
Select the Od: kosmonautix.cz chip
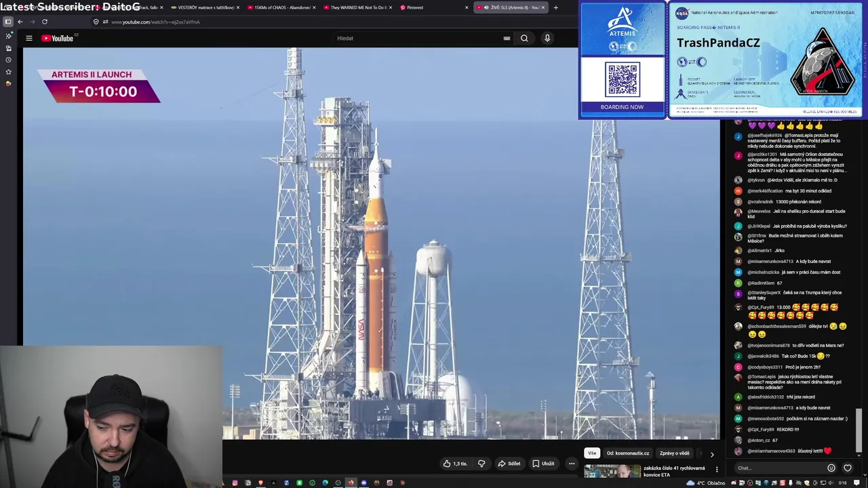click(x=628, y=453)
